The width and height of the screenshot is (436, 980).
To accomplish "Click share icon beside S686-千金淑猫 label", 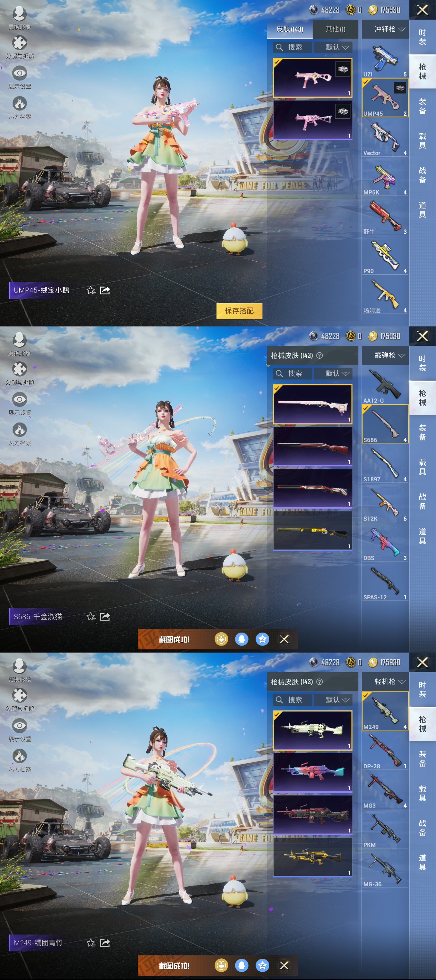I will (x=105, y=616).
